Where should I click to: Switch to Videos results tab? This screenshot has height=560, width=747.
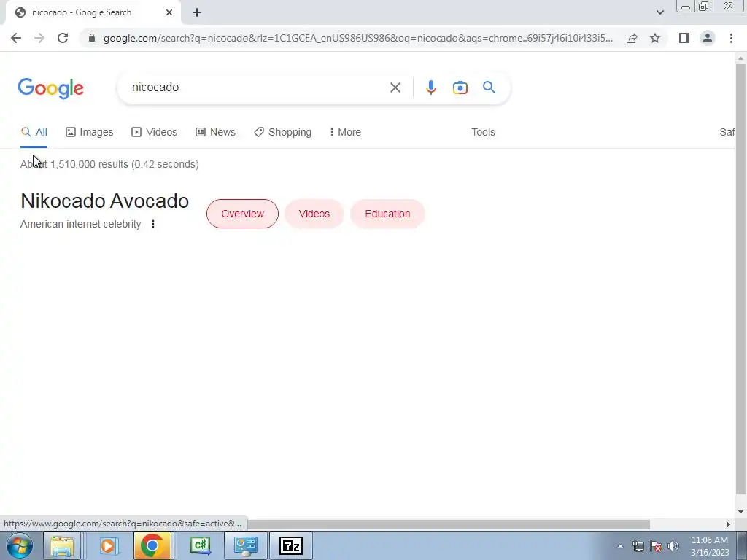[155, 132]
